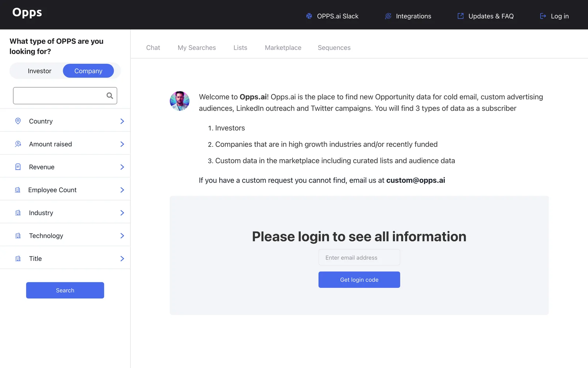Viewport: 588px width, 368px height.
Task: Click the Slack icon in the header
Action: 309,16
